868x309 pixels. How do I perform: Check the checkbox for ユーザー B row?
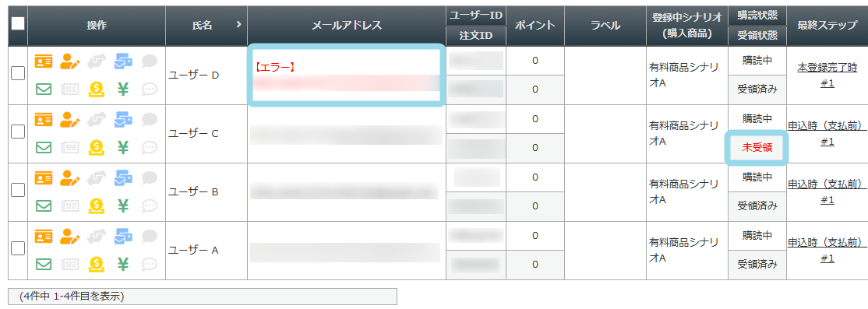coord(18,190)
